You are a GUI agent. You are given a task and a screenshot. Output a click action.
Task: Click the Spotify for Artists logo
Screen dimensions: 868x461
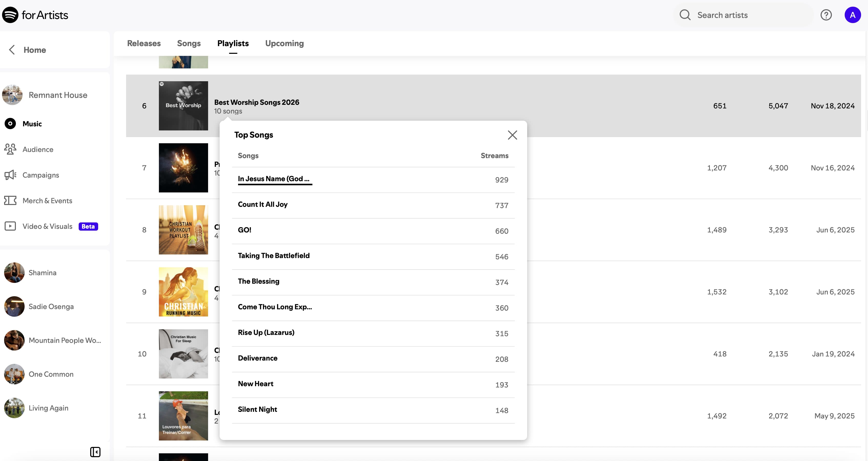pyautogui.click(x=35, y=15)
